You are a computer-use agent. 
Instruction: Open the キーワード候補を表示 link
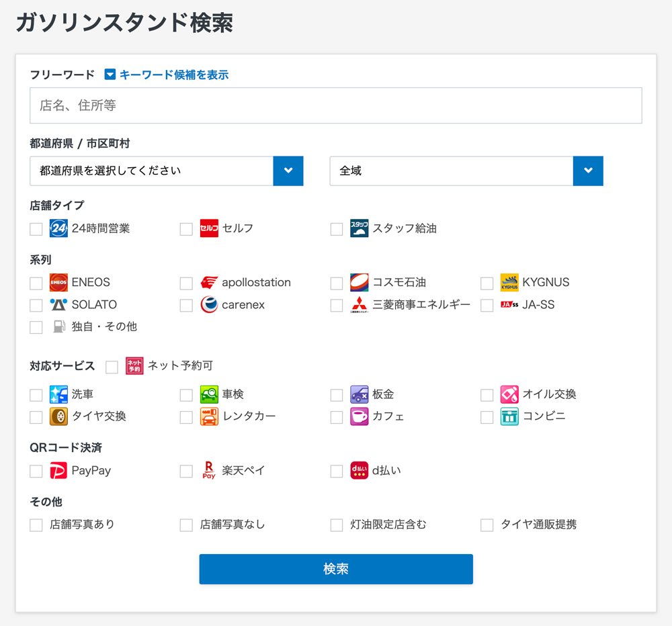173,75
